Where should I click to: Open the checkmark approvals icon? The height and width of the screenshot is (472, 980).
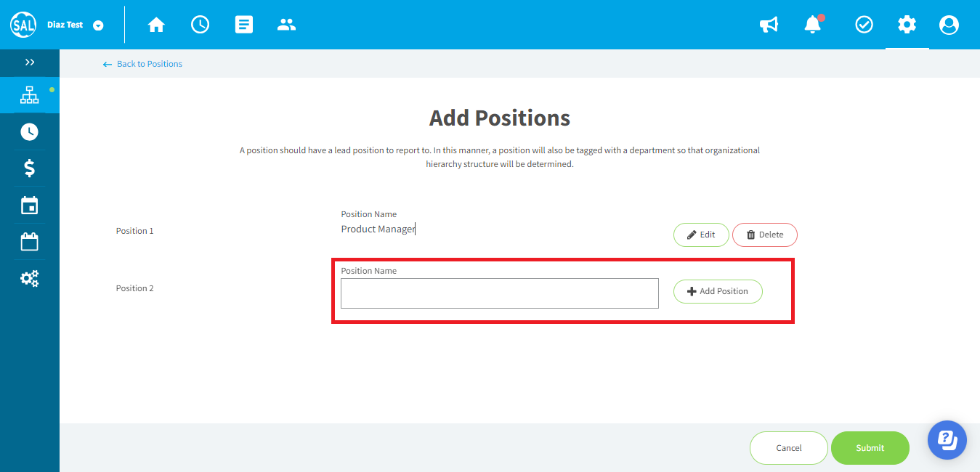[864, 25]
